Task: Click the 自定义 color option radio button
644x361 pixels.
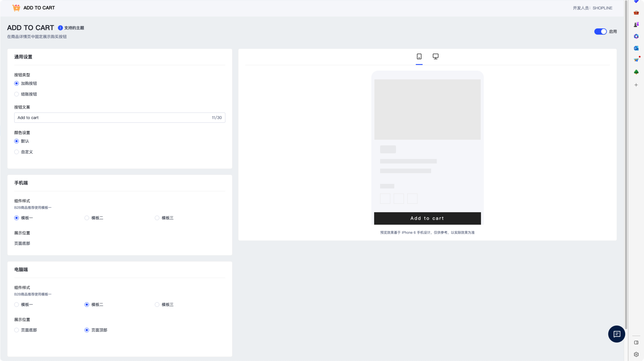Action: [16, 152]
